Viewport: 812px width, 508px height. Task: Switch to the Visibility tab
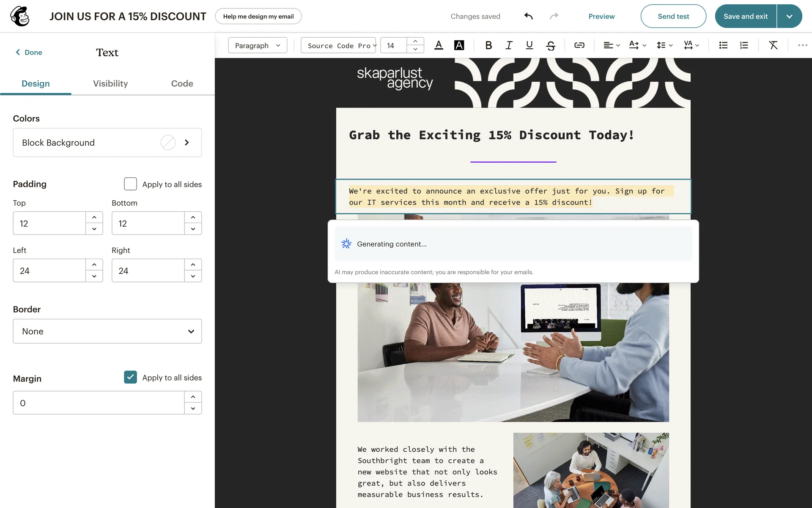[x=110, y=83]
